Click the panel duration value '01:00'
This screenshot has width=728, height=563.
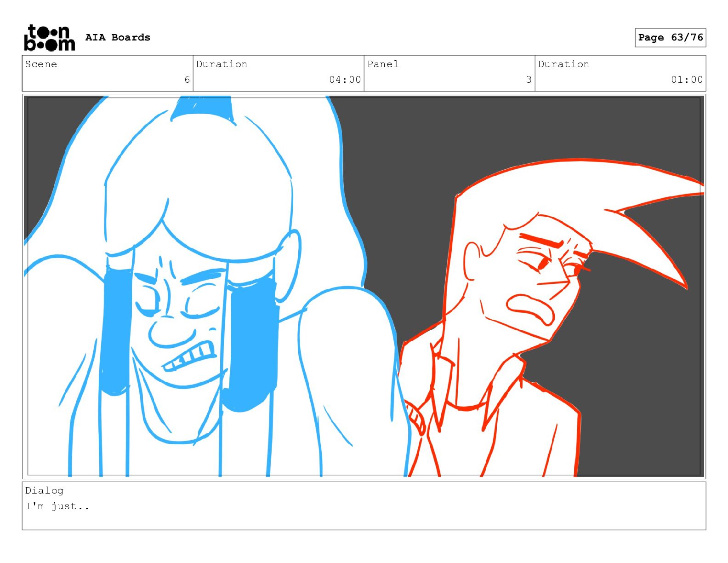(x=687, y=80)
